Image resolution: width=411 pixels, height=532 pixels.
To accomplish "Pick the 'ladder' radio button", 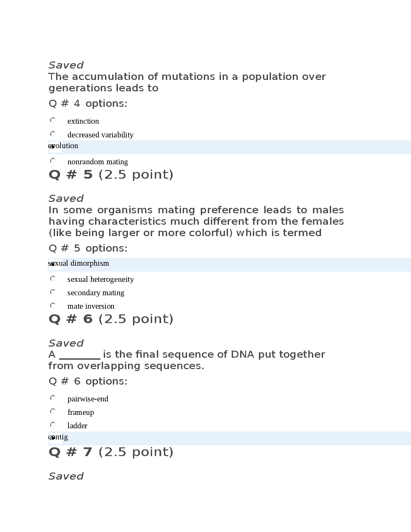I will [x=53, y=425].
